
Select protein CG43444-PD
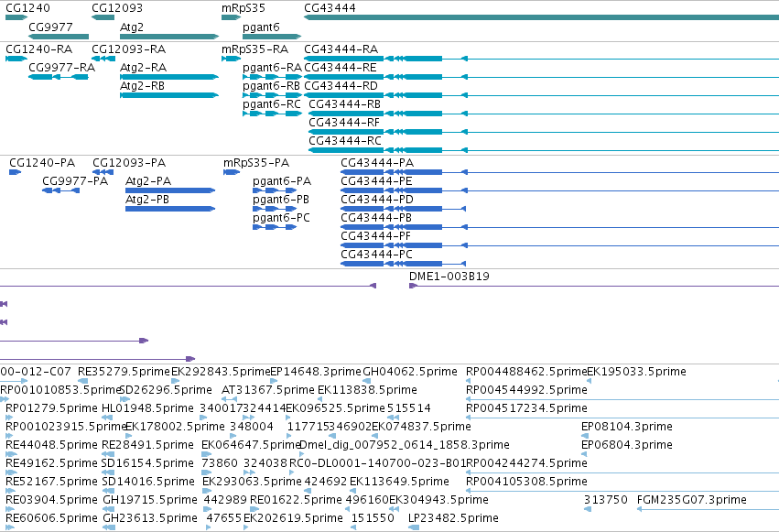(x=377, y=200)
